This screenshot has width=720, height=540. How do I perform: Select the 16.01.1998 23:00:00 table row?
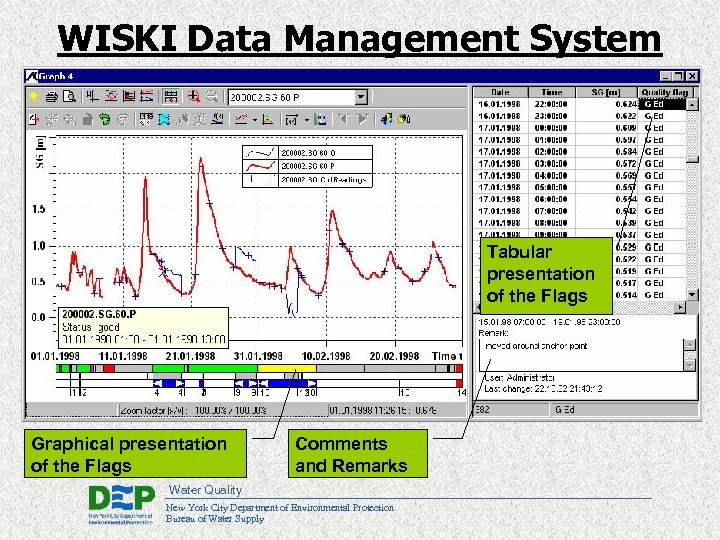(x=579, y=116)
